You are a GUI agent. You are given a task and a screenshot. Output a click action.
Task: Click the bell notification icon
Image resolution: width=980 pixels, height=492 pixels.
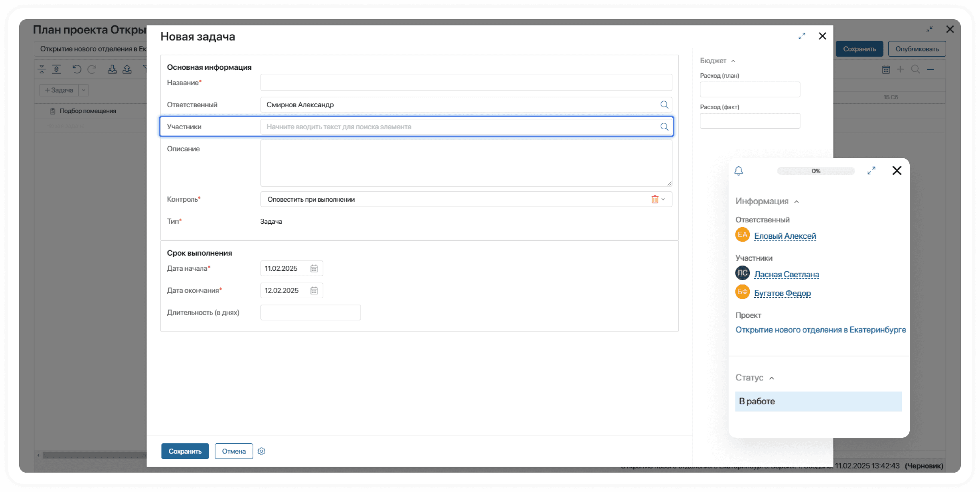pos(739,171)
